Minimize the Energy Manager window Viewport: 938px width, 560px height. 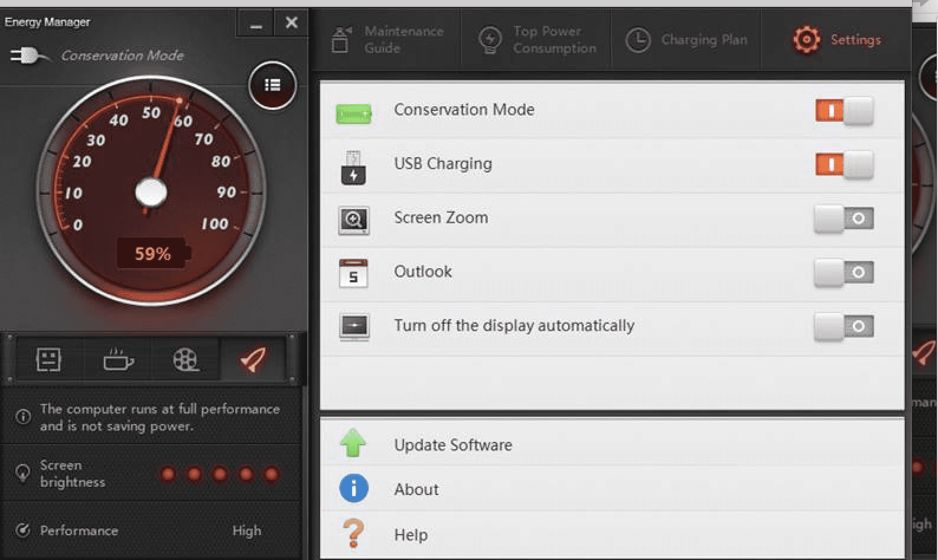[x=256, y=24]
